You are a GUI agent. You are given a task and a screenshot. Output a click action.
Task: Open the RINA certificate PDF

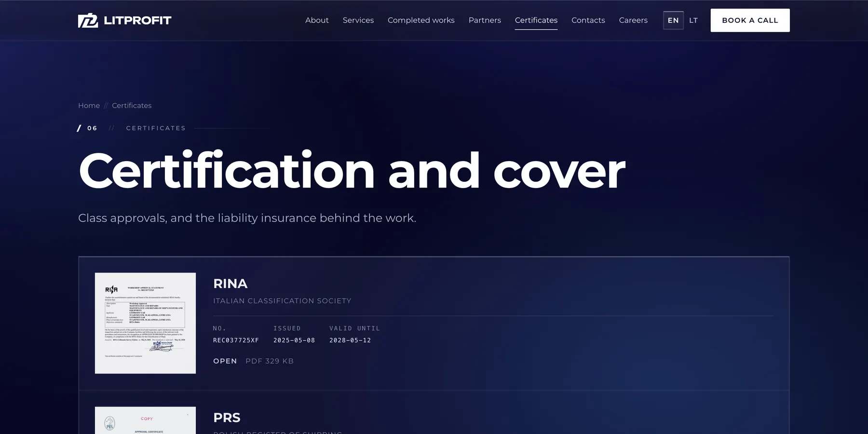225,361
